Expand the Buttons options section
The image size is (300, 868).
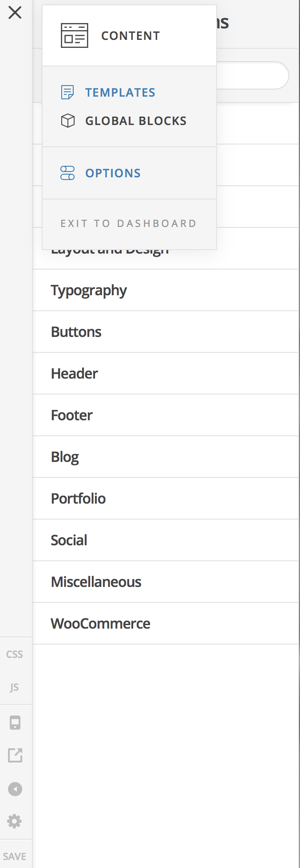(x=76, y=332)
